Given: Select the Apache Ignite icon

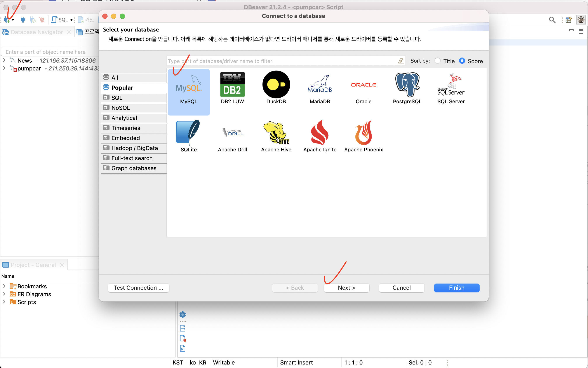Looking at the screenshot, I should pos(320,136).
